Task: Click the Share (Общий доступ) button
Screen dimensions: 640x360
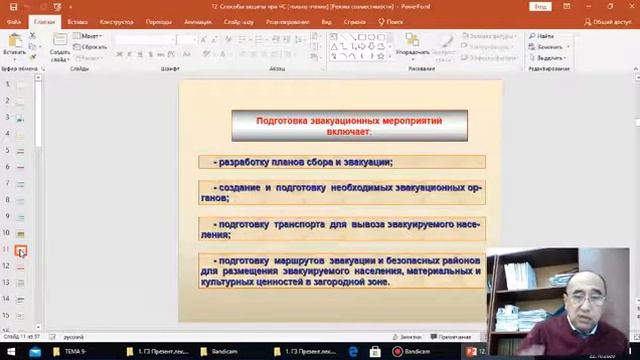Action: pos(607,22)
